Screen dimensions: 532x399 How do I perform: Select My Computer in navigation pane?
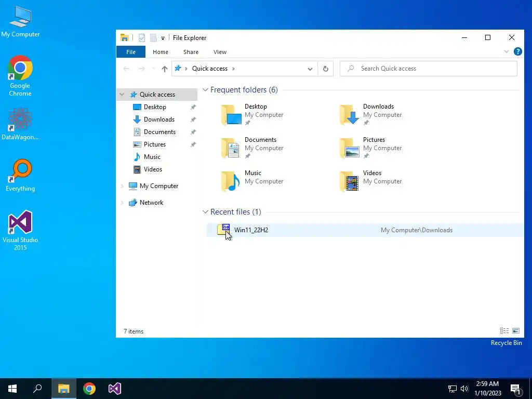pyautogui.click(x=159, y=186)
